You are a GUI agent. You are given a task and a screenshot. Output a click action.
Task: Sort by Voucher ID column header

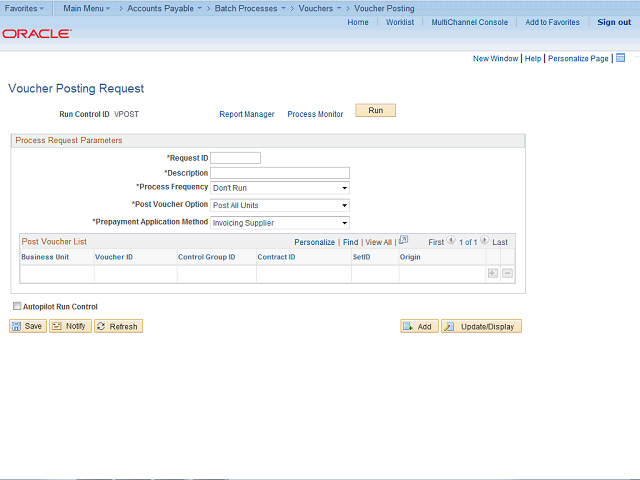coord(114,257)
